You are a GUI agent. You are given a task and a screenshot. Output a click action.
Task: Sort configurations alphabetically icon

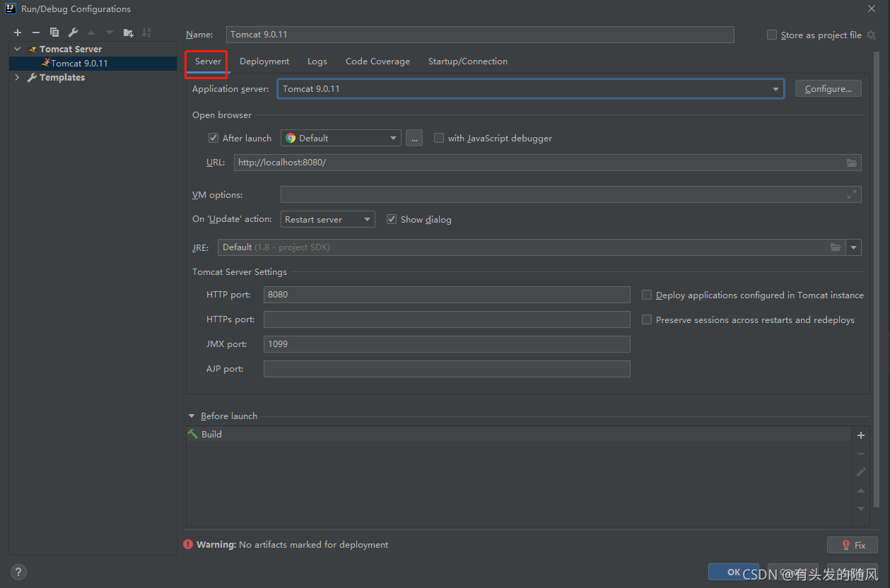click(146, 33)
